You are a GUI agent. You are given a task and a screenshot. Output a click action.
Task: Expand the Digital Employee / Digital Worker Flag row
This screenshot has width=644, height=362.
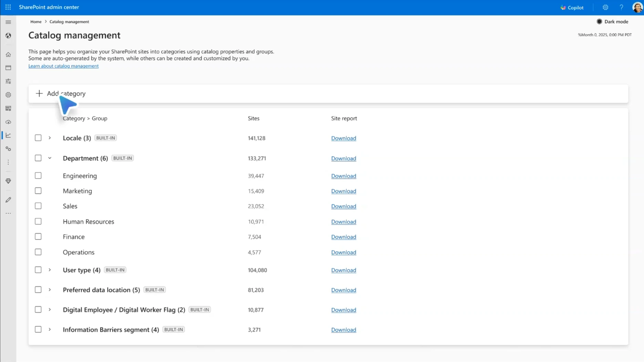50,310
